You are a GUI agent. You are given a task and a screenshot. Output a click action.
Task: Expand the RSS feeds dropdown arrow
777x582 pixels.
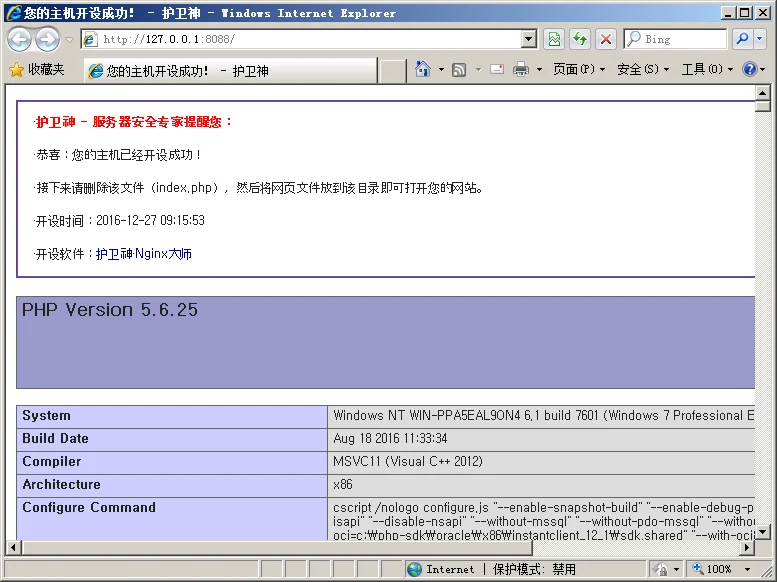tap(478, 70)
